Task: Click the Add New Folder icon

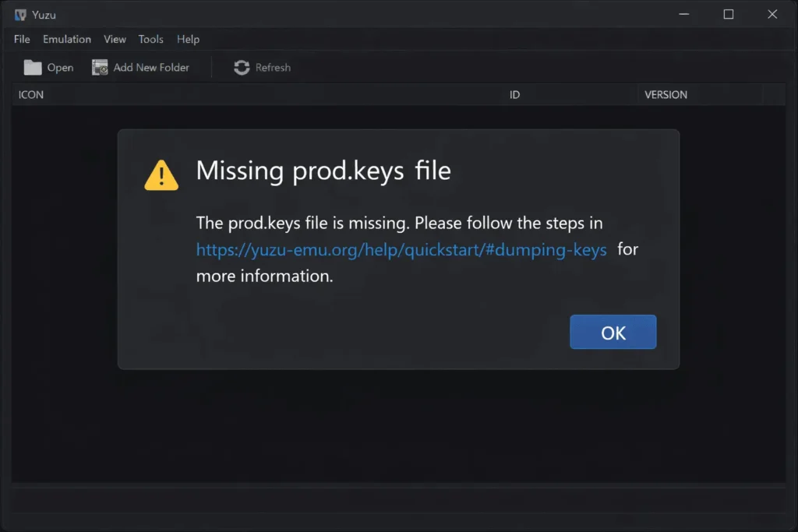Action: 100,68
